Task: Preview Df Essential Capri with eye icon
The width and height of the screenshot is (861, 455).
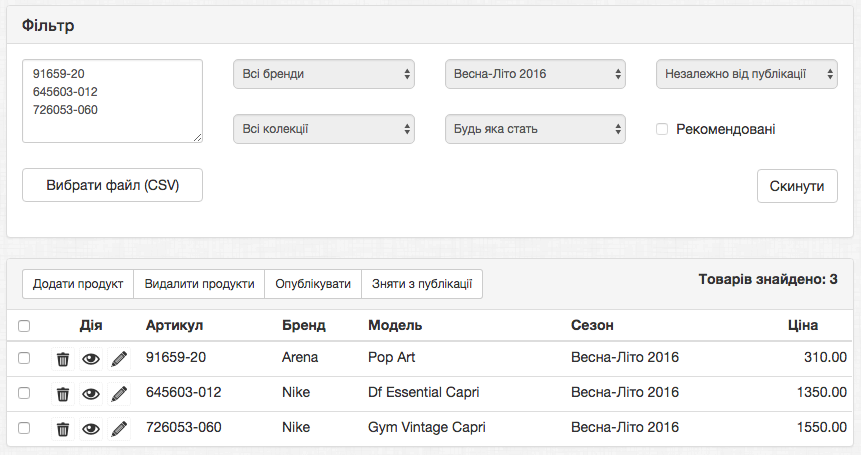Action: point(91,393)
